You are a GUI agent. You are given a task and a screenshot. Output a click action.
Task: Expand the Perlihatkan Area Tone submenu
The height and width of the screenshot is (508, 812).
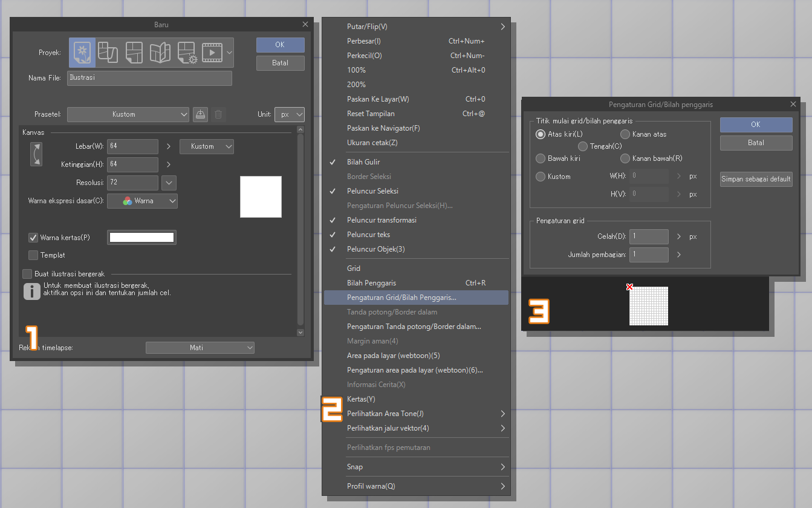click(502, 414)
